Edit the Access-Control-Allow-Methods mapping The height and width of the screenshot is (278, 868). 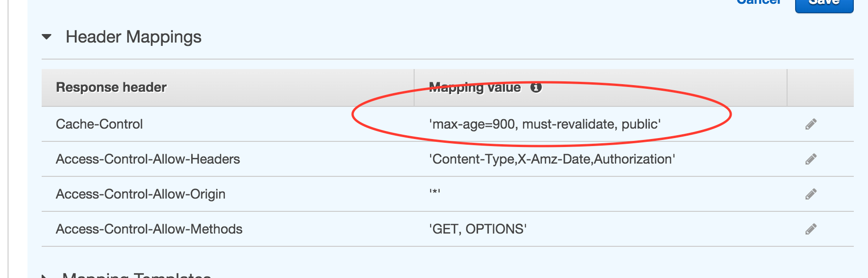click(x=810, y=229)
